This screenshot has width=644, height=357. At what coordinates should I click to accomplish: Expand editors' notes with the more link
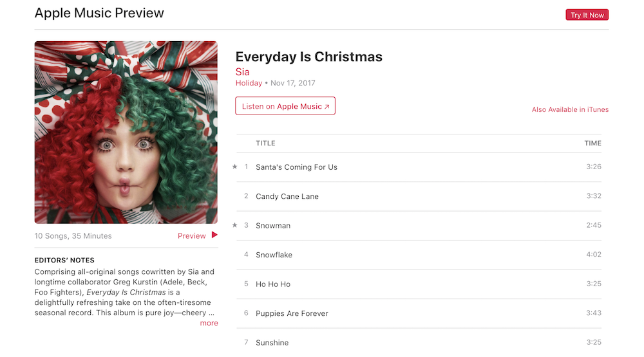[x=209, y=323]
